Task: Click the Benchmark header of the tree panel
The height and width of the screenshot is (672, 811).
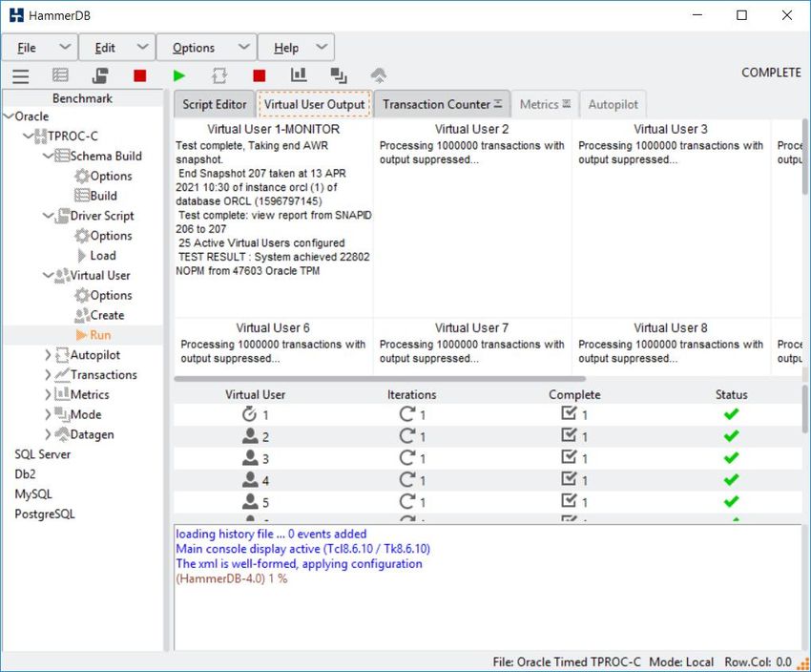Action: click(82, 98)
